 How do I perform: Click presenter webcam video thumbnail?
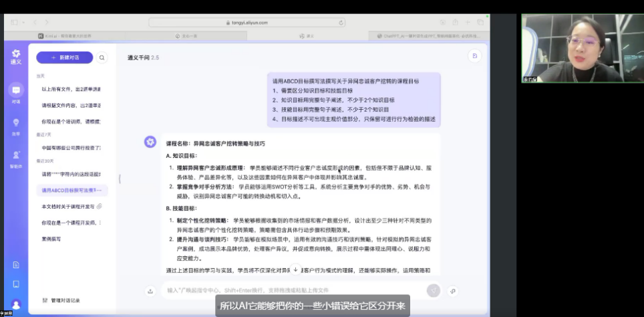pos(583,49)
